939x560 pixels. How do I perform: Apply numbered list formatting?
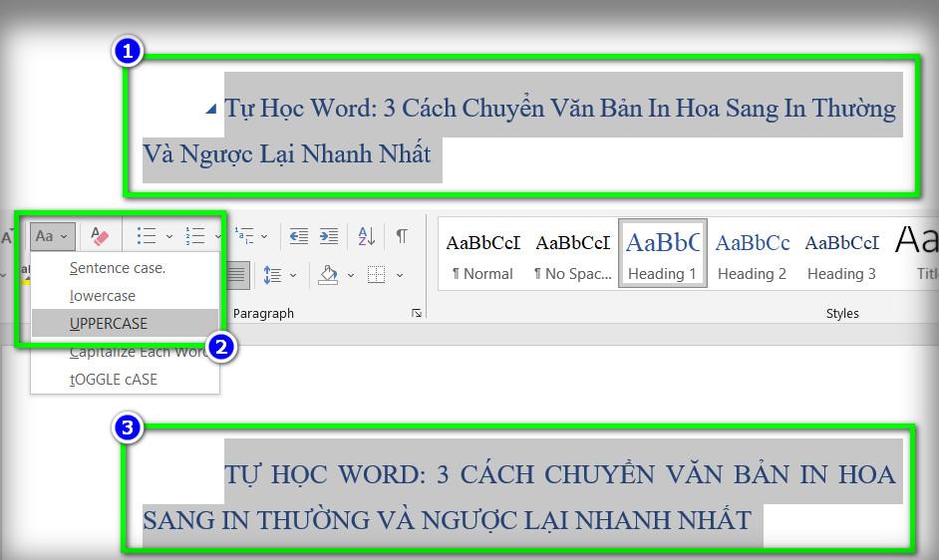point(194,236)
